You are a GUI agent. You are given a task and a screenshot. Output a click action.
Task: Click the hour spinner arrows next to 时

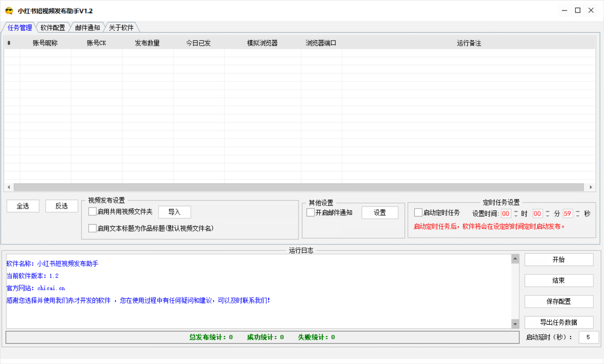[516, 214]
